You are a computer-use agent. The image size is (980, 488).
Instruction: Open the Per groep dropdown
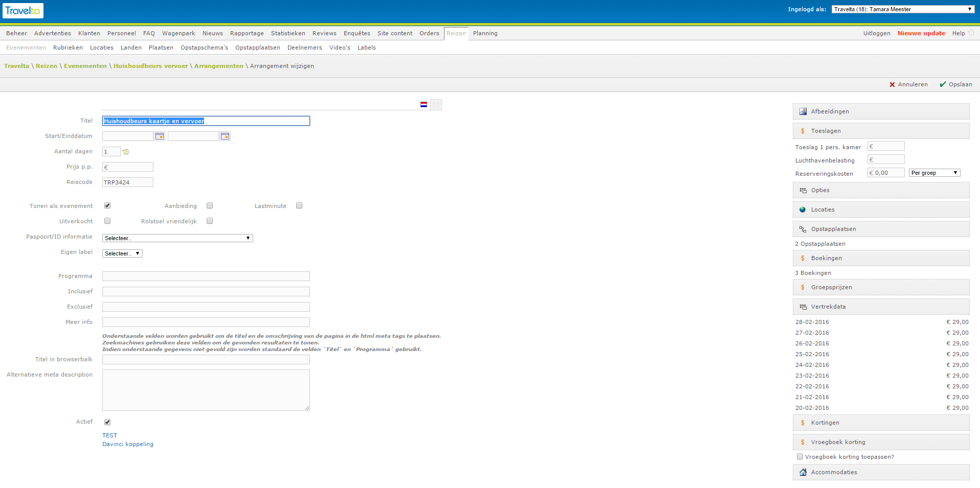(x=934, y=173)
